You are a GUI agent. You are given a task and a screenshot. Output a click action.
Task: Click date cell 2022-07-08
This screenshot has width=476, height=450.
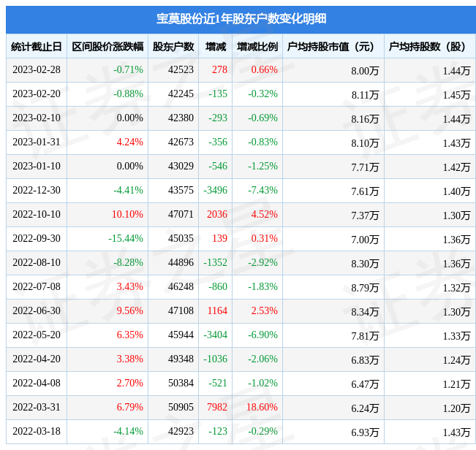(x=37, y=286)
